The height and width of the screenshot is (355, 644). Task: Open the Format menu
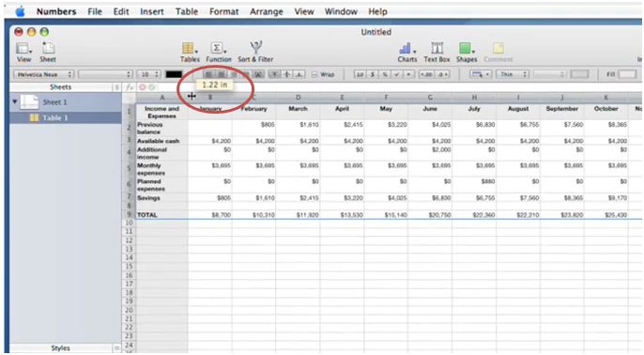223,11
